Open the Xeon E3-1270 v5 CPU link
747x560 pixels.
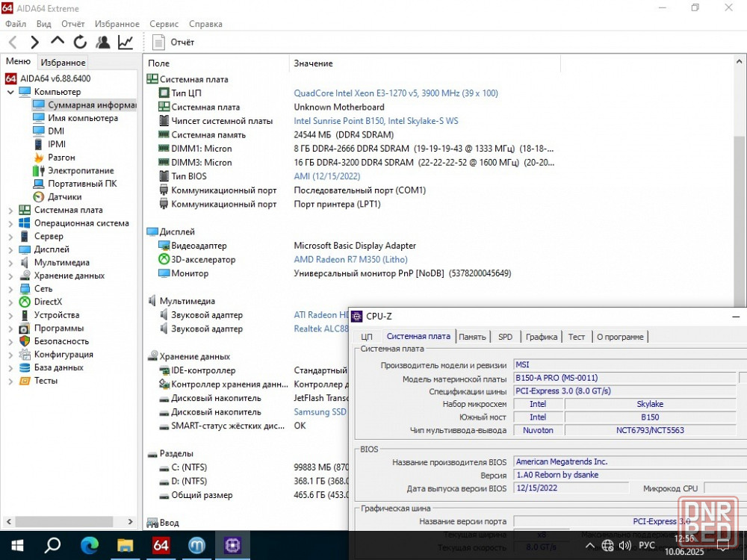pos(396,93)
